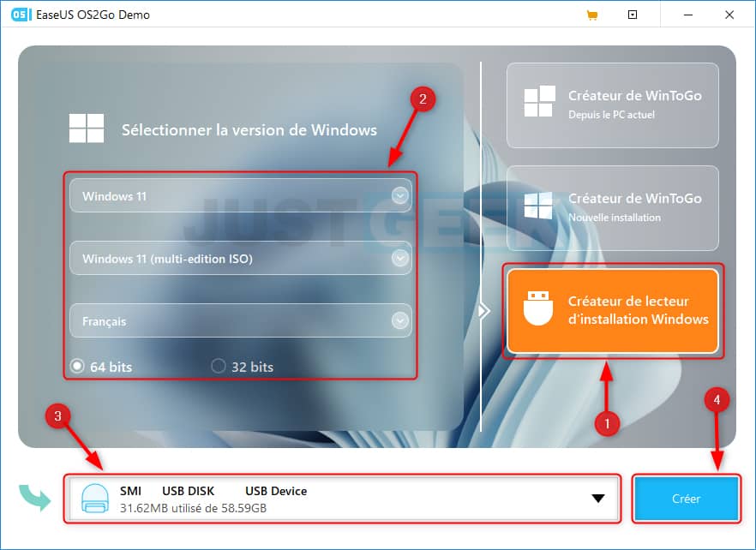Image resolution: width=756 pixels, height=550 pixels.
Task: Click the 'SMI USB DISK USB Device' name
Action: pos(213,491)
